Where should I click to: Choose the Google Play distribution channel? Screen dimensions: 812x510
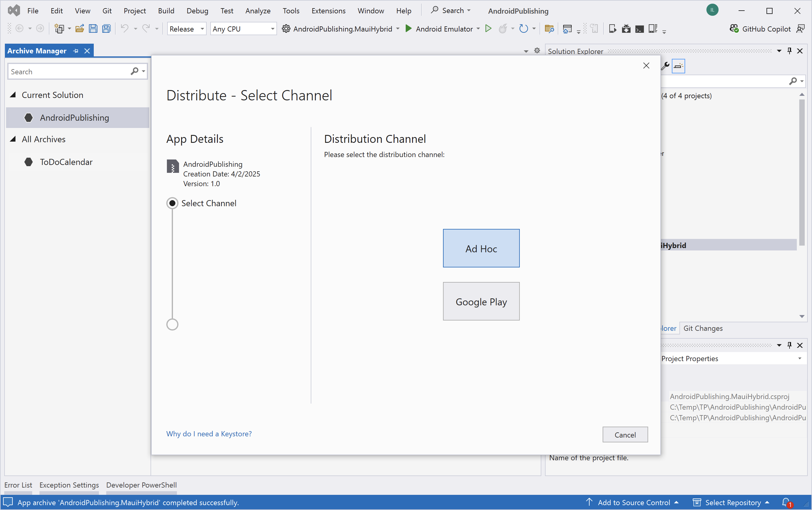[x=481, y=301]
